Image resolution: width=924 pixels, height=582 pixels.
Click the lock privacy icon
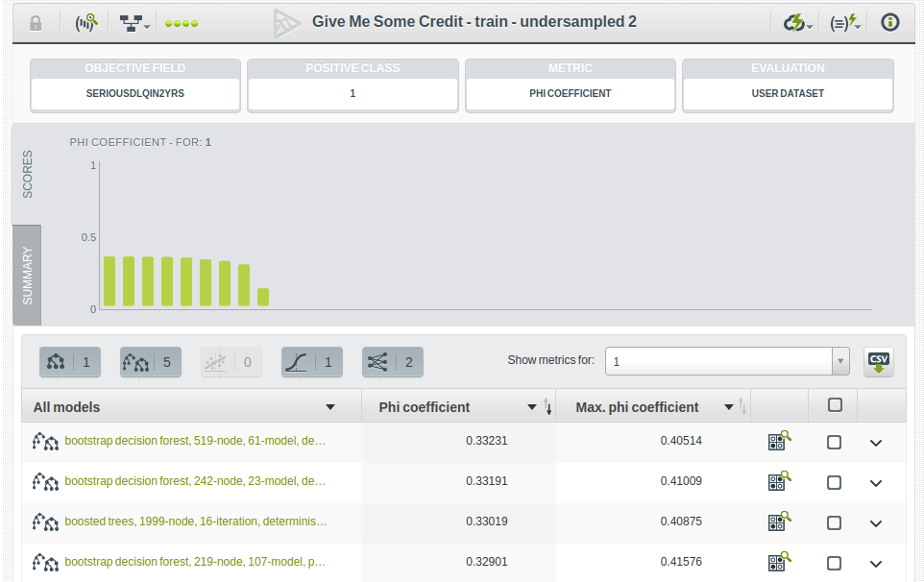coord(36,23)
